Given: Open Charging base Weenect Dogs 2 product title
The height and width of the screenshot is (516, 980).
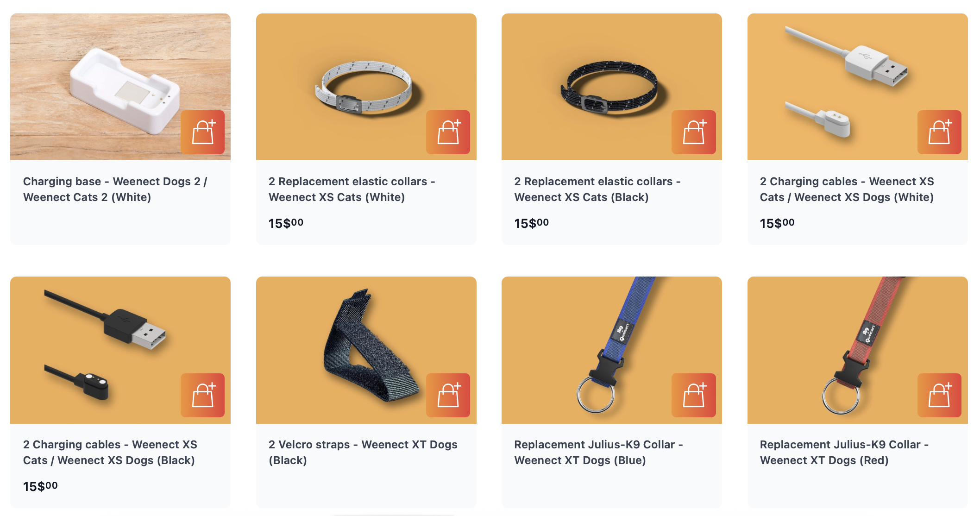Looking at the screenshot, I should (115, 189).
